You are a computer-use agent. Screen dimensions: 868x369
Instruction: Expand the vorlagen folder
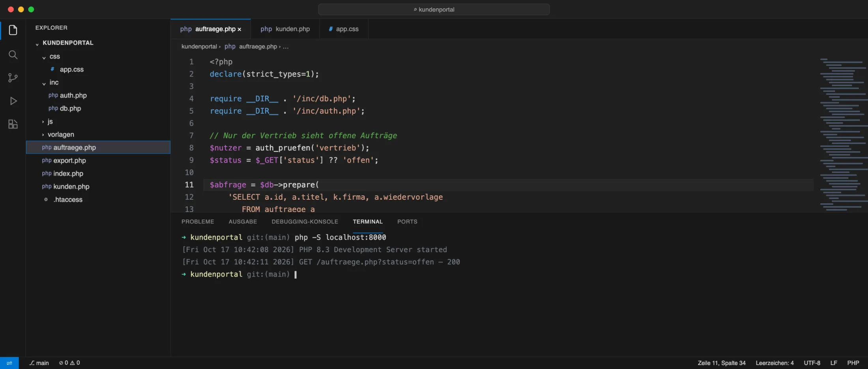click(x=43, y=135)
